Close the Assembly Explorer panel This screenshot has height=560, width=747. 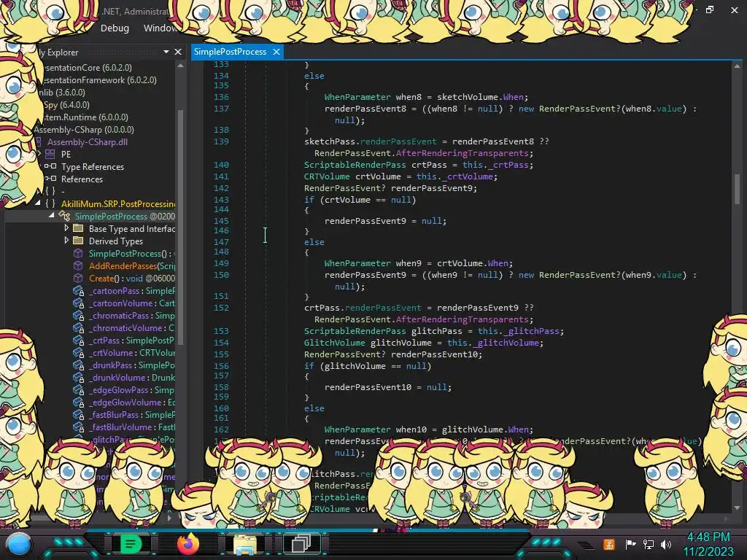point(178,52)
